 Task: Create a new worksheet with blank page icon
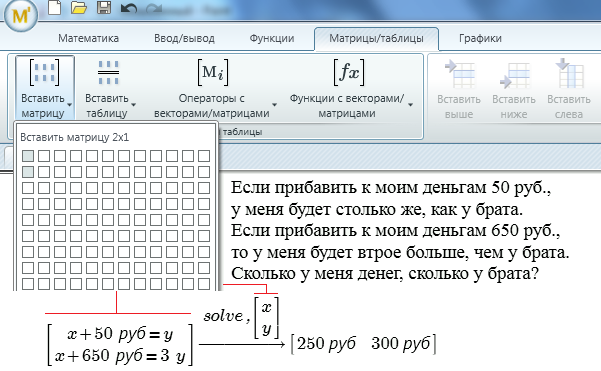point(54,8)
